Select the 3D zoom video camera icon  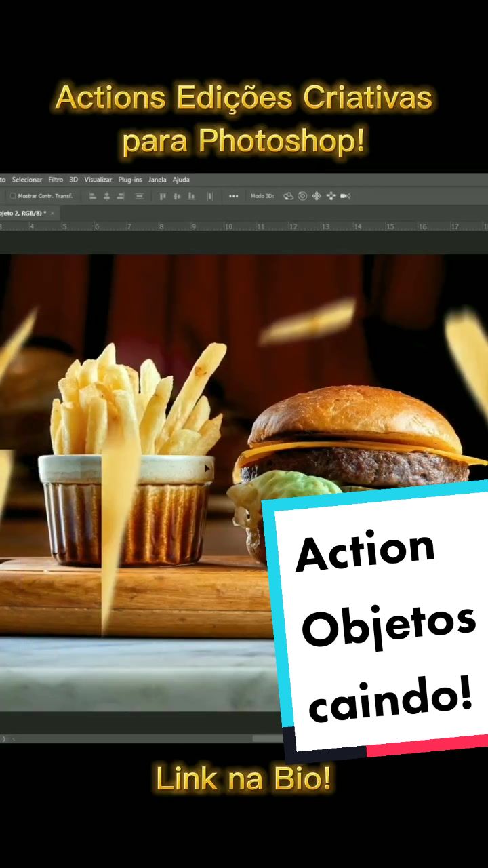(345, 196)
